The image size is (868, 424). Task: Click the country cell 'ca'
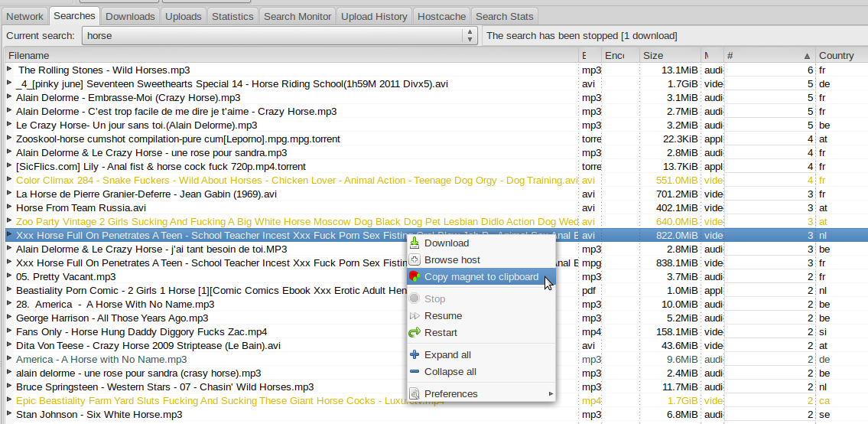pos(824,401)
